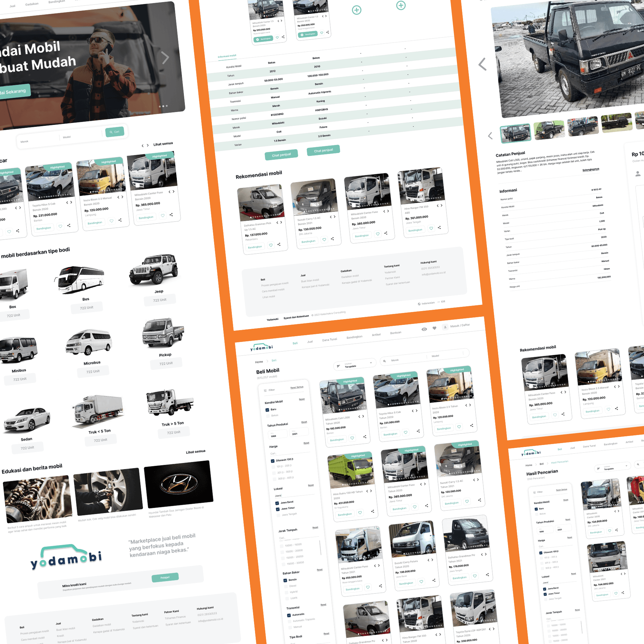The width and height of the screenshot is (644, 644).
Task: Select second thumbnail photo on detail page
Action: tap(549, 130)
